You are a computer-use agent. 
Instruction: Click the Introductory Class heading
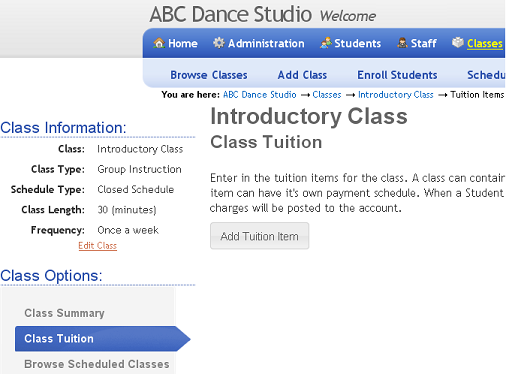(309, 116)
